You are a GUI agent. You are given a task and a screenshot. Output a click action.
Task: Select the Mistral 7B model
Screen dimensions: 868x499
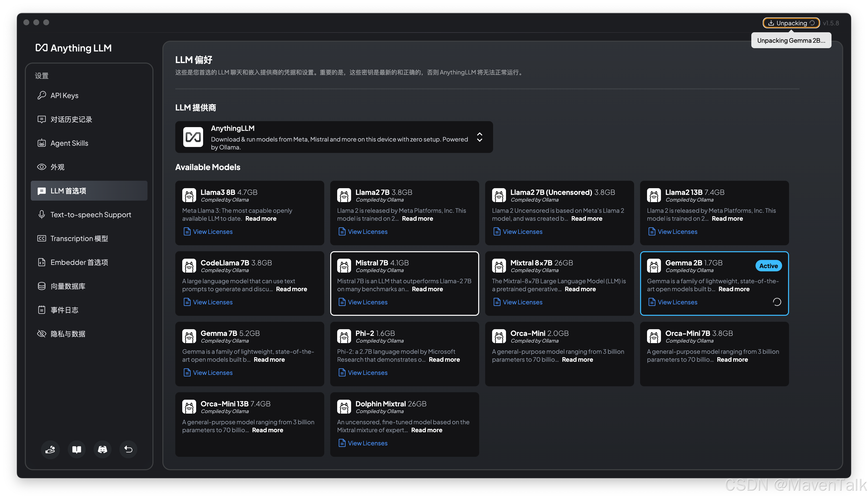point(404,284)
